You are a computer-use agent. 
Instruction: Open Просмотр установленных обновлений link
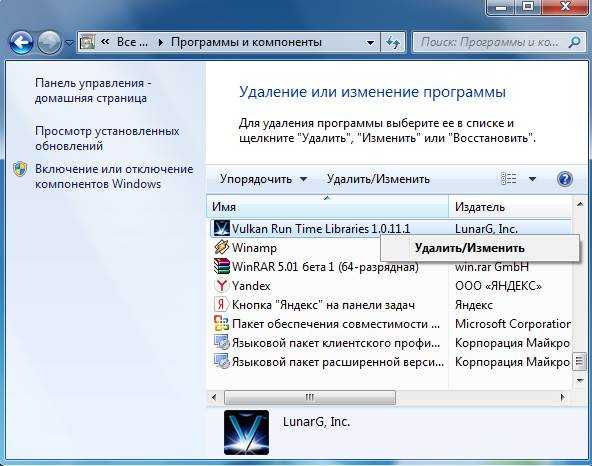point(107,138)
